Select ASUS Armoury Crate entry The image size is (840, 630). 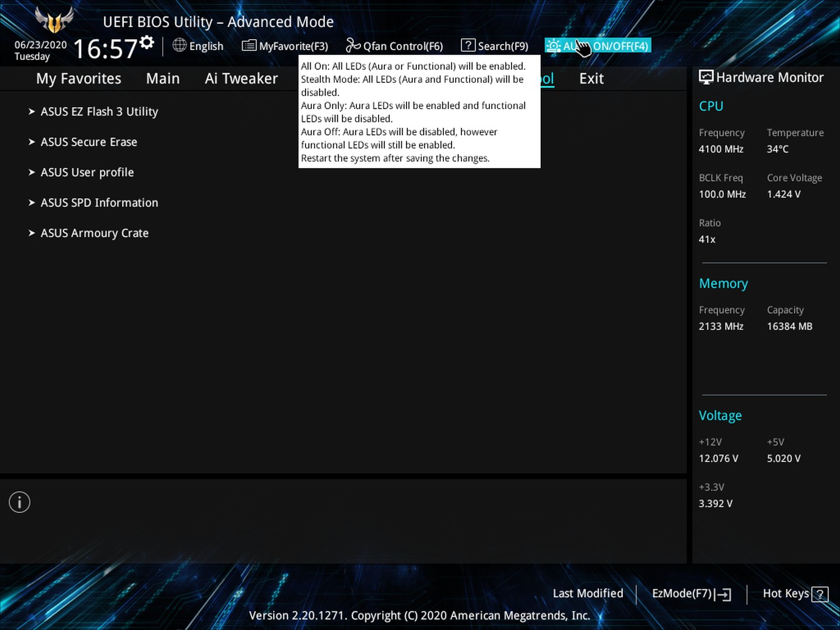pos(94,233)
